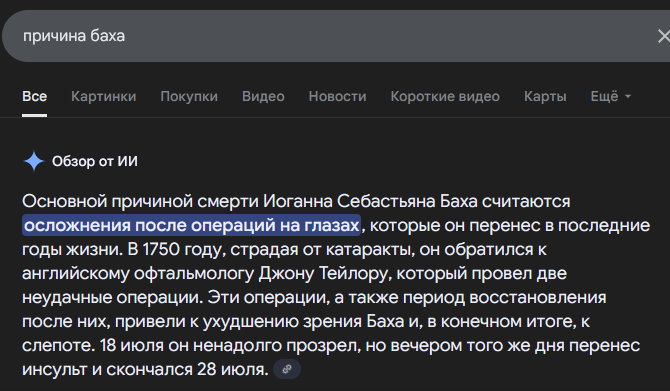Open the source link chip icon after '28 июля.'
The height and width of the screenshot is (391, 670).
coord(287,369)
